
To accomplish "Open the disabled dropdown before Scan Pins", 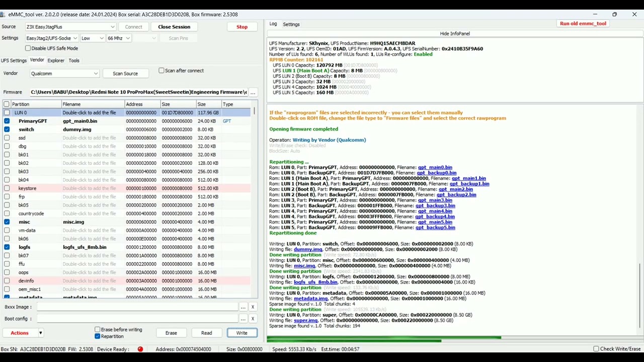I will [145, 38].
